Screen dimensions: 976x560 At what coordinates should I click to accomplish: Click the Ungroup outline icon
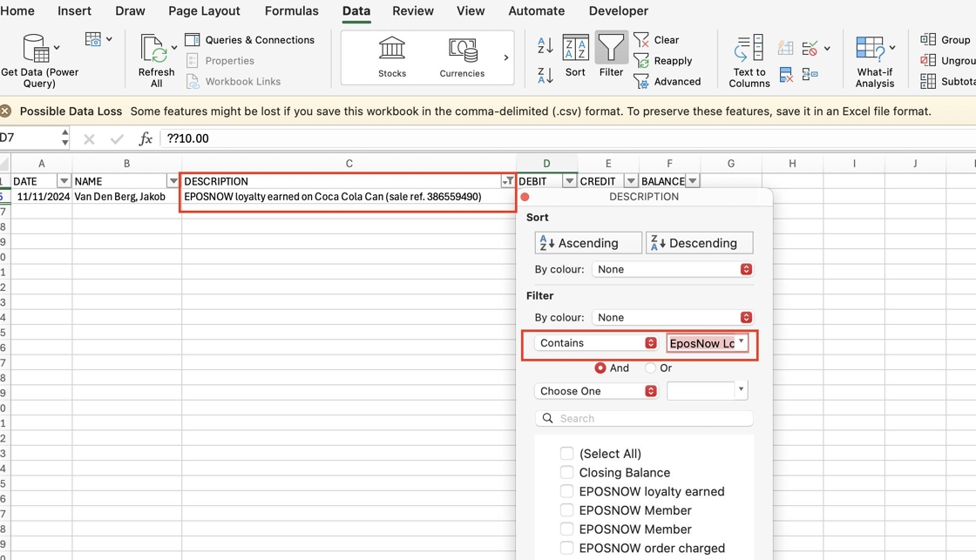(x=928, y=60)
